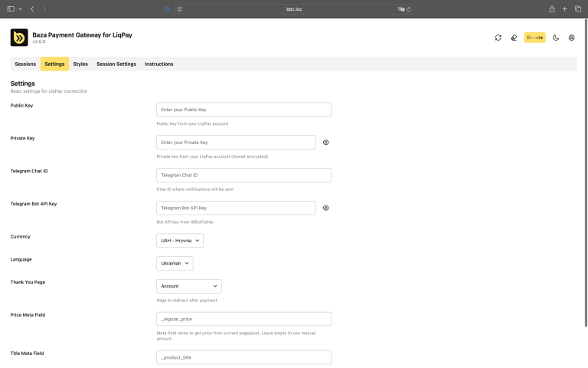Image resolution: width=588 pixels, height=368 pixels.
Task: Click the 'Thank You Page' label
Action: pos(28,282)
